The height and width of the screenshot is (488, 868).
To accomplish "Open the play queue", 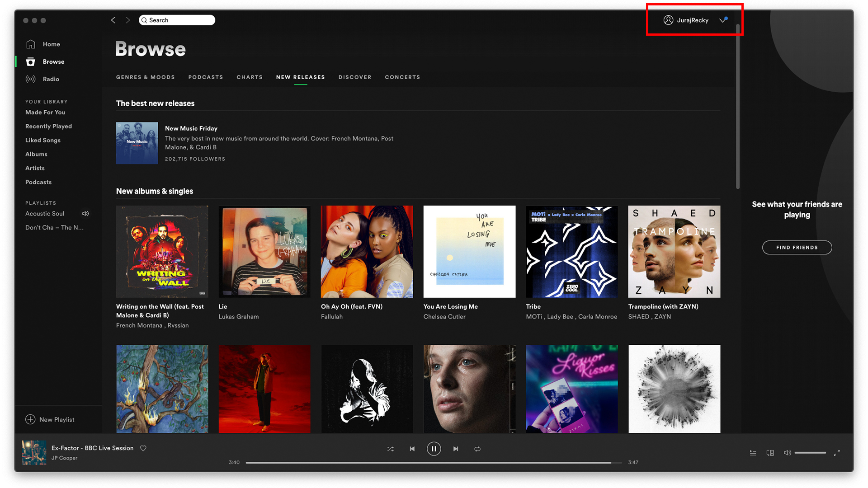I will pos(753,453).
